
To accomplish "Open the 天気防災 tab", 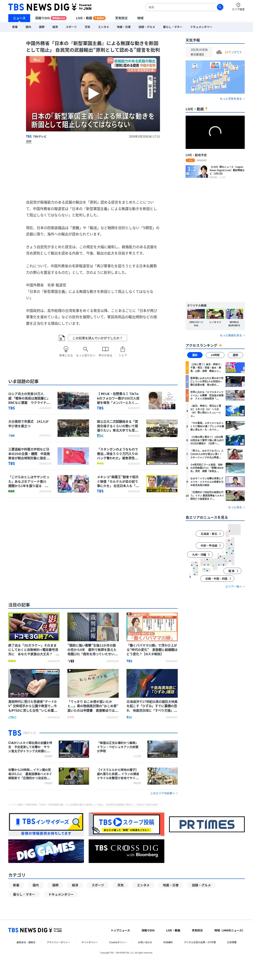I will [121, 18].
